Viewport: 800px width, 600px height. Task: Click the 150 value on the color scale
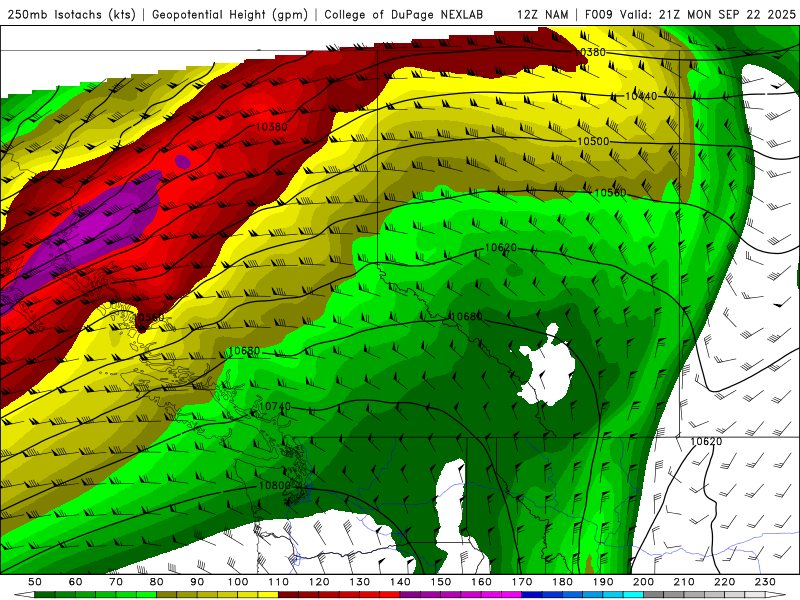click(x=441, y=582)
